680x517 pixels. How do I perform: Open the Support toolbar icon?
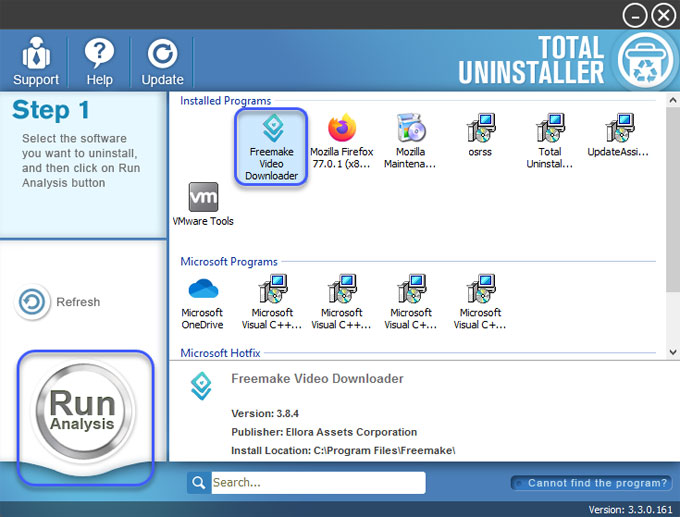click(36, 61)
